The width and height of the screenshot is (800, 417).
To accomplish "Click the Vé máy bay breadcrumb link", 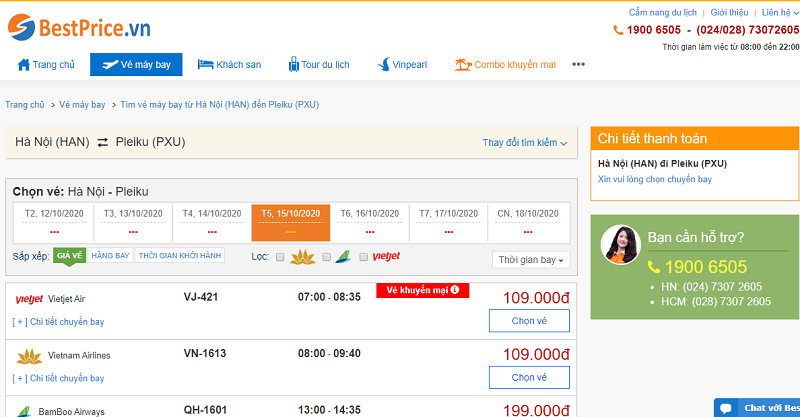I will [x=82, y=105].
